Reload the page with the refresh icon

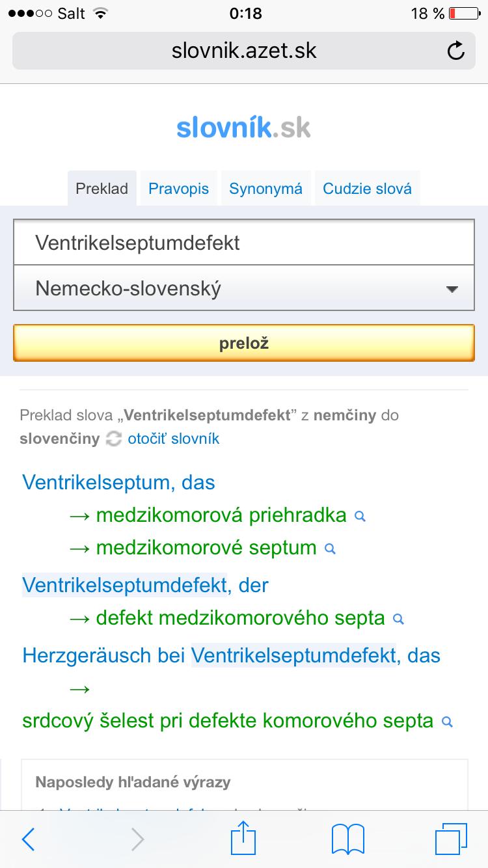456,51
